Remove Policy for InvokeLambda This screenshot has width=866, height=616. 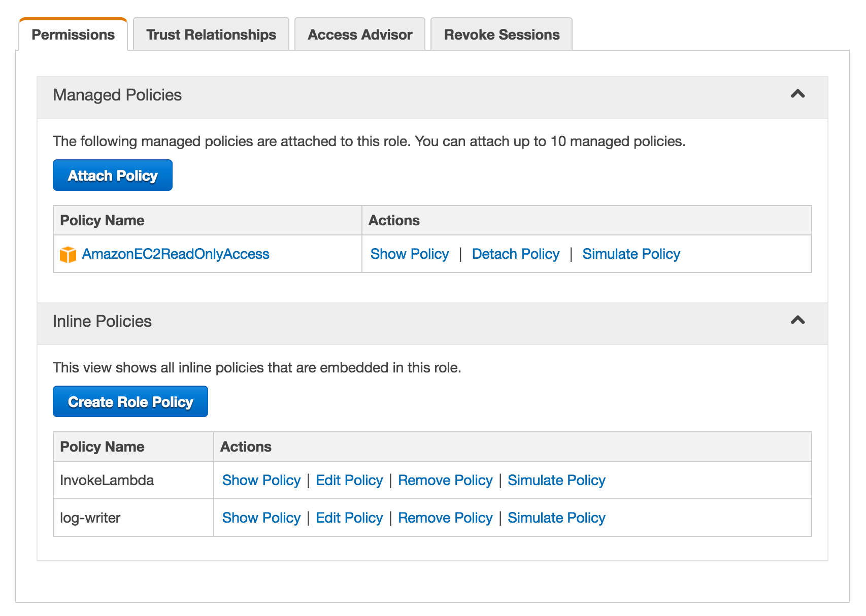click(x=445, y=481)
